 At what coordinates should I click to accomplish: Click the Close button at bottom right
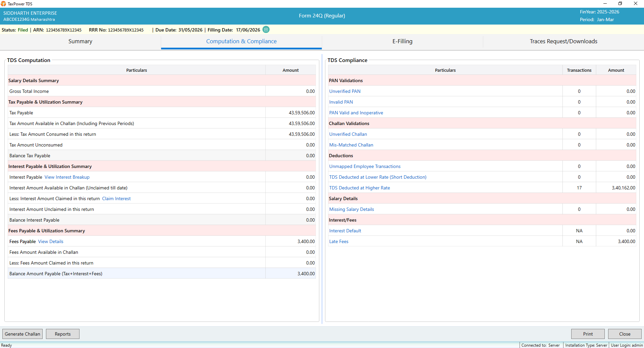[625, 334]
